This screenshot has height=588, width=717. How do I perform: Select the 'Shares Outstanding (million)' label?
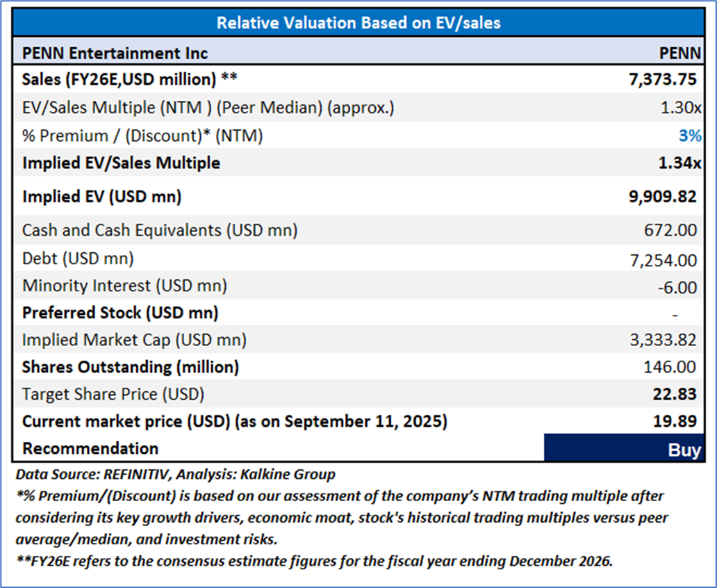[x=131, y=367]
